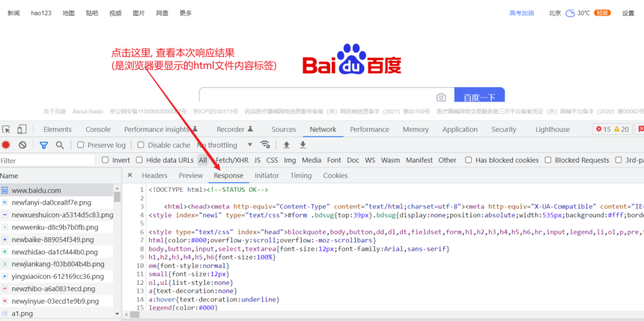Select www.baidu.com document icon row
The image size is (644, 321).
pos(56,190)
